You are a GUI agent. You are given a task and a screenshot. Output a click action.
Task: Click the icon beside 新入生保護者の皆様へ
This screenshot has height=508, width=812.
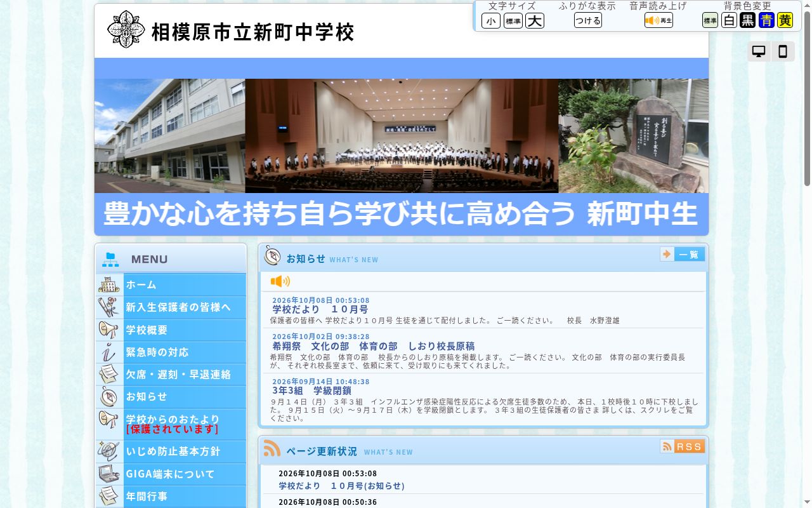(109, 307)
